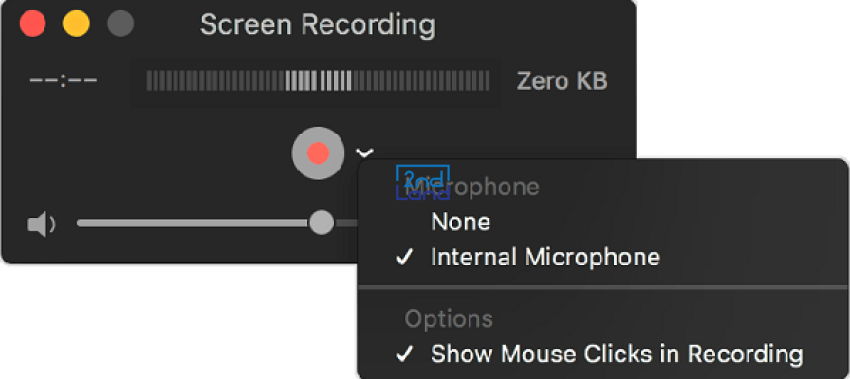The width and height of the screenshot is (850, 379).
Task: Click the checkmark beside Internal Microphone
Action: (404, 257)
